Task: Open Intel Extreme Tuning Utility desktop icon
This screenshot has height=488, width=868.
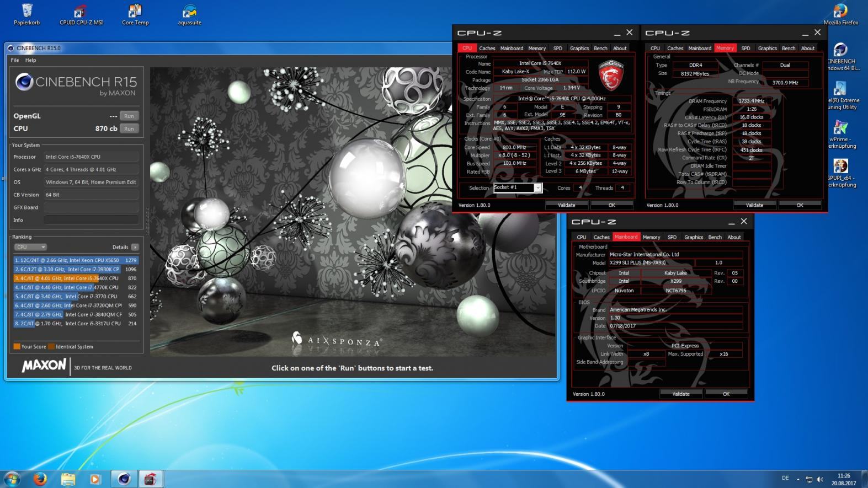Action: coord(841,96)
